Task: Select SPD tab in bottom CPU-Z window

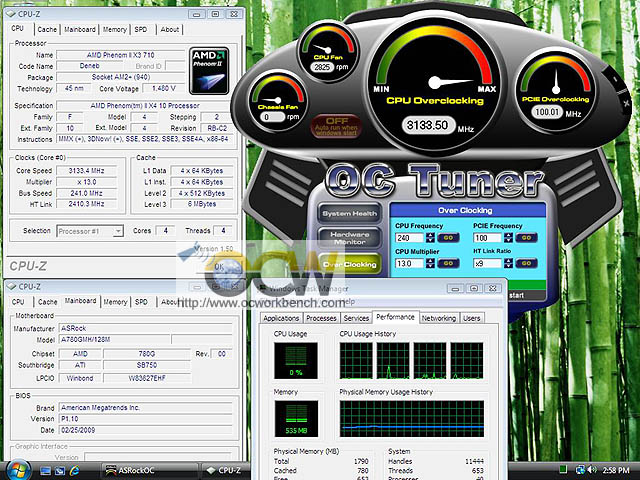Action: click(x=141, y=302)
